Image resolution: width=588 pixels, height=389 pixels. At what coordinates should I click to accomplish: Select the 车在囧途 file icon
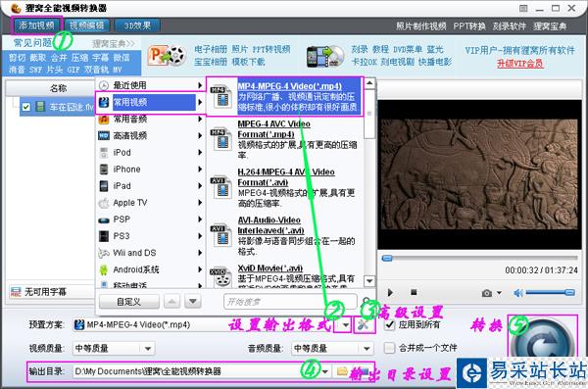pyautogui.click(x=40, y=107)
